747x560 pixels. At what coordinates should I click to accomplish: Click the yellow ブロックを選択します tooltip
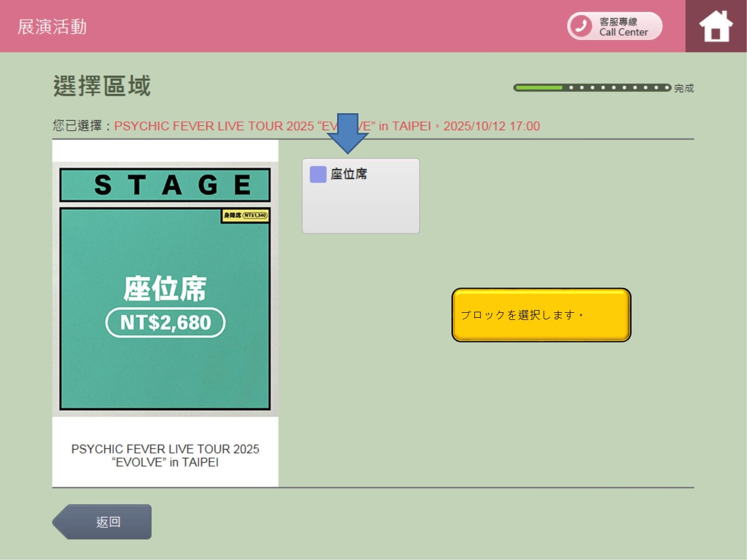tap(541, 315)
